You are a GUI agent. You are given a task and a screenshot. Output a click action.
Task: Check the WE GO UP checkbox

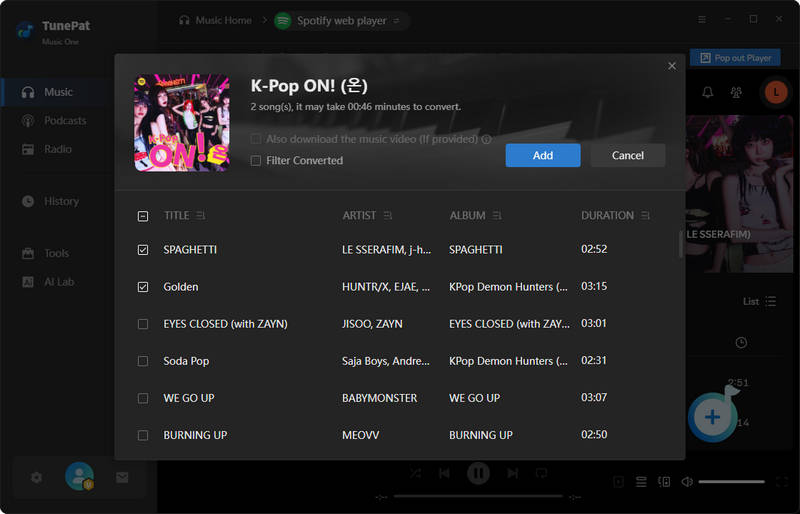click(x=143, y=398)
